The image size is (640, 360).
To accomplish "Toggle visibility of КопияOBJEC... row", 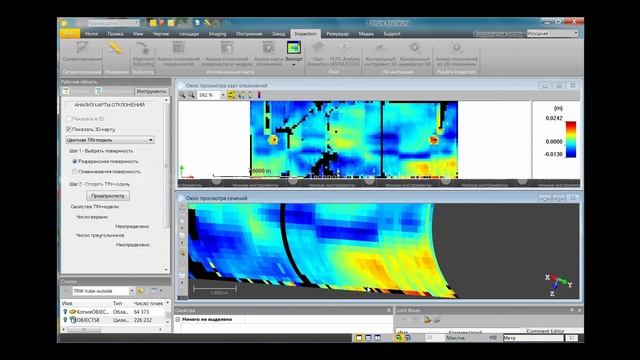I will pos(65,312).
